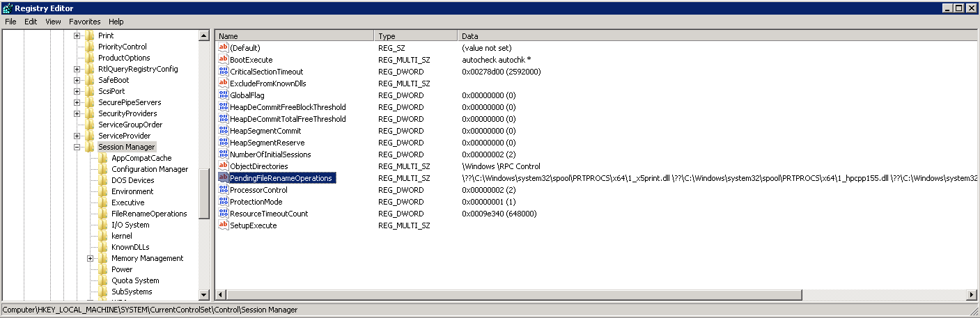The image size is (980, 318).
Task: Click the registry path in status bar
Action: 150,310
